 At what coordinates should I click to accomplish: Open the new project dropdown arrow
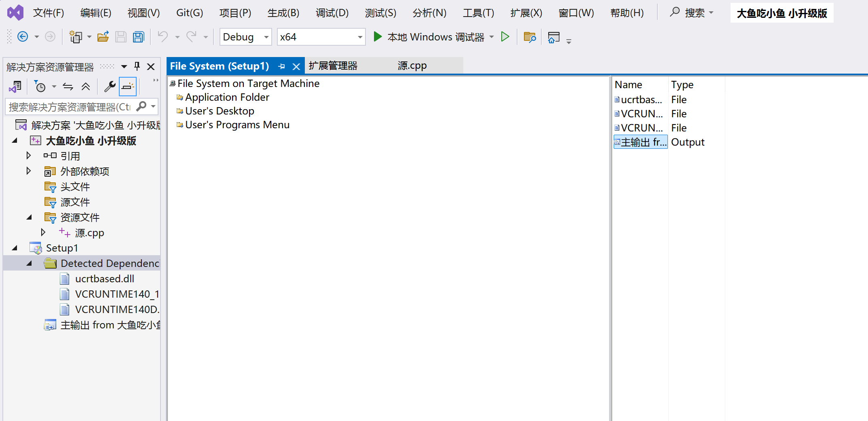click(x=89, y=37)
